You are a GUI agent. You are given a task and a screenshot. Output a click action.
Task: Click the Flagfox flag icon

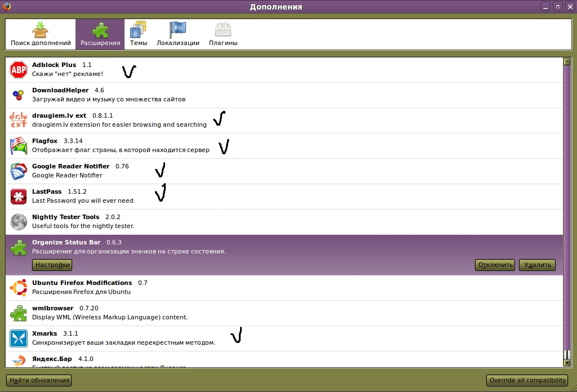click(19, 146)
